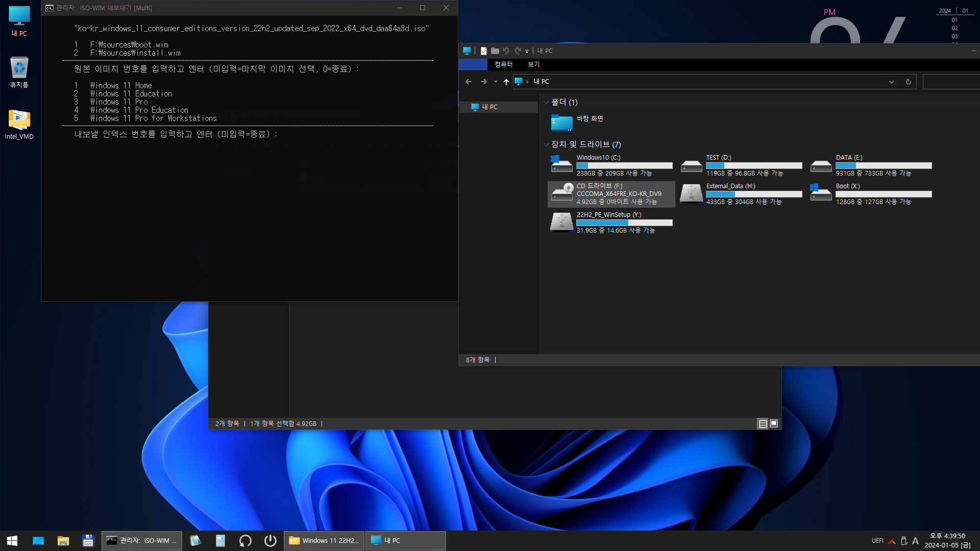Click the power button taskbar icon
Image resolution: width=980 pixels, height=551 pixels.
click(271, 541)
